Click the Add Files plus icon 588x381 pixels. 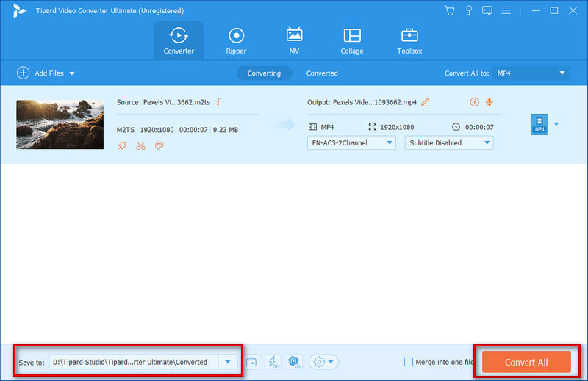[24, 73]
